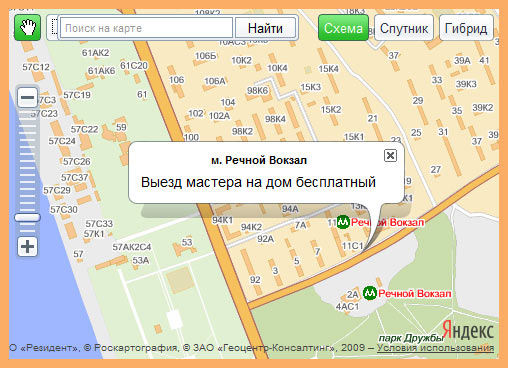508x368 pixels.
Task: Switch to "Спутник" satellite view
Action: [404, 28]
